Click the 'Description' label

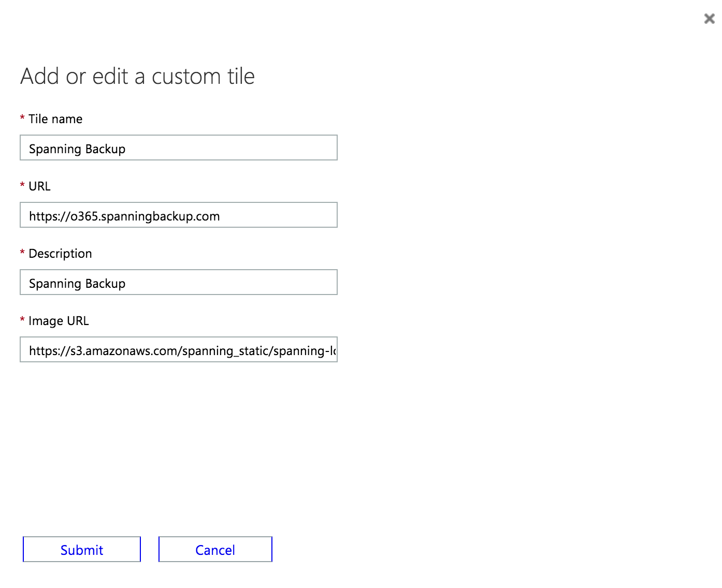tap(60, 254)
